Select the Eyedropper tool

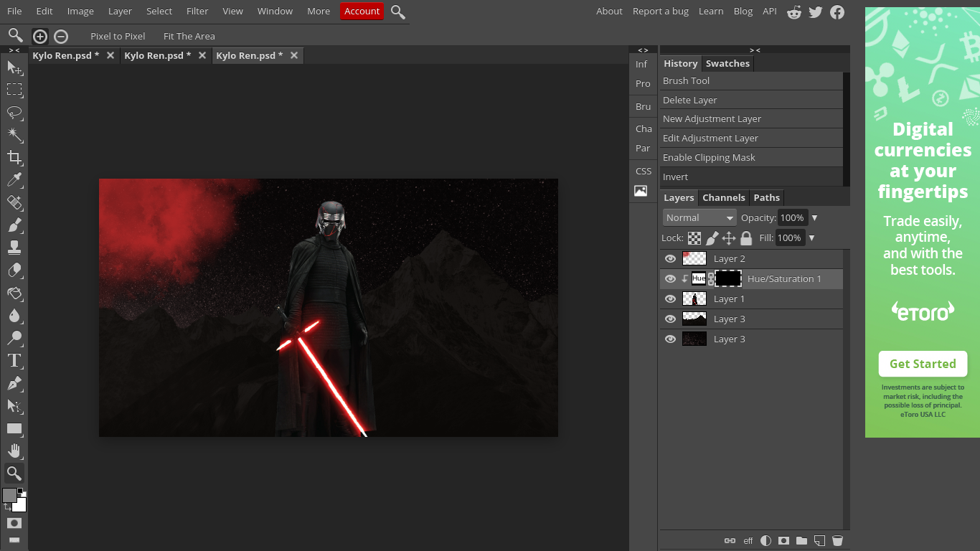coord(14,180)
